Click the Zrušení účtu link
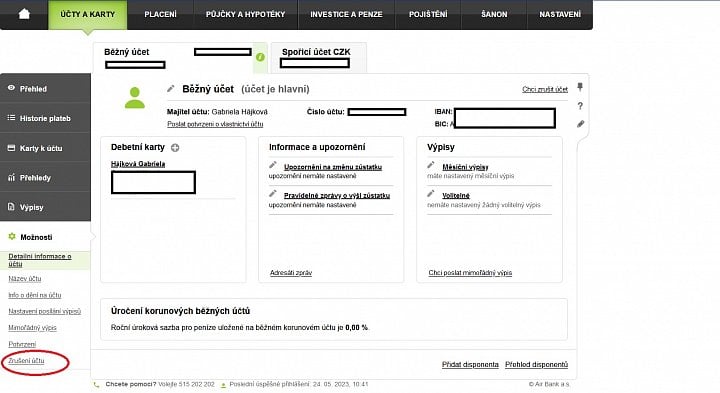Image resolution: width=720 pixels, height=393 pixels. pos(26,360)
